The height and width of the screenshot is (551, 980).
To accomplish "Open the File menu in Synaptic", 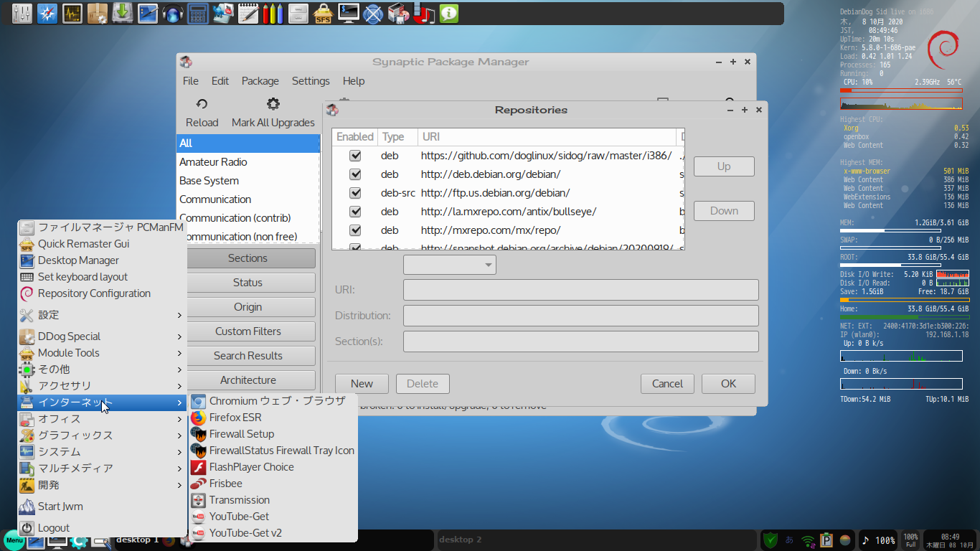I will point(191,81).
